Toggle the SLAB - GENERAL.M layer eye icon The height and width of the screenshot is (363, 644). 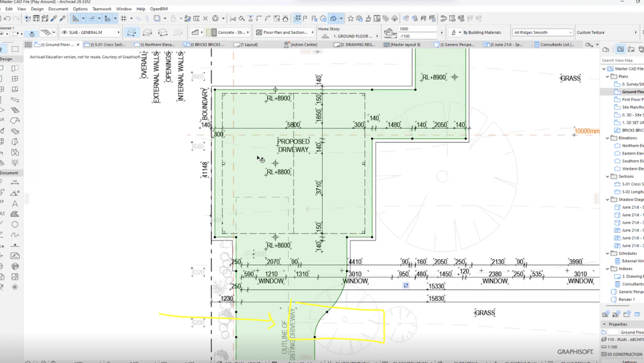pos(64,32)
